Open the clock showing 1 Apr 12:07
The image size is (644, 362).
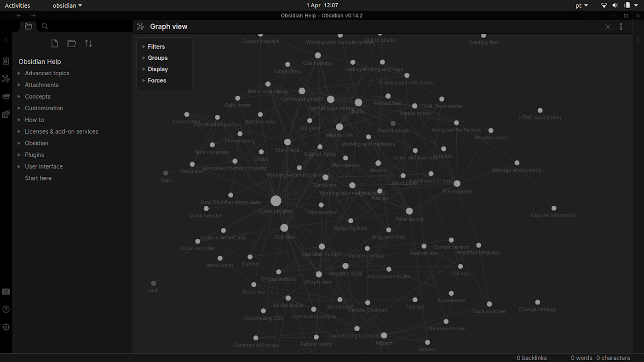pyautogui.click(x=322, y=6)
